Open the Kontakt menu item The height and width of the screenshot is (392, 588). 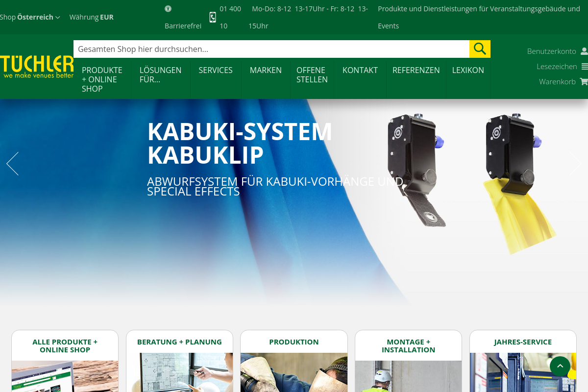click(360, 70)
